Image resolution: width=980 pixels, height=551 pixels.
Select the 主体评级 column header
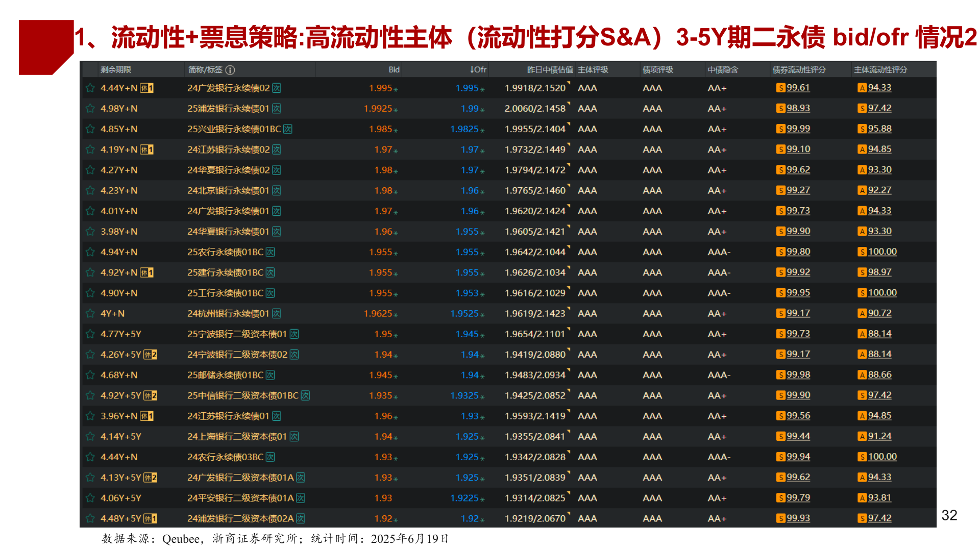[x=593, y=70]
